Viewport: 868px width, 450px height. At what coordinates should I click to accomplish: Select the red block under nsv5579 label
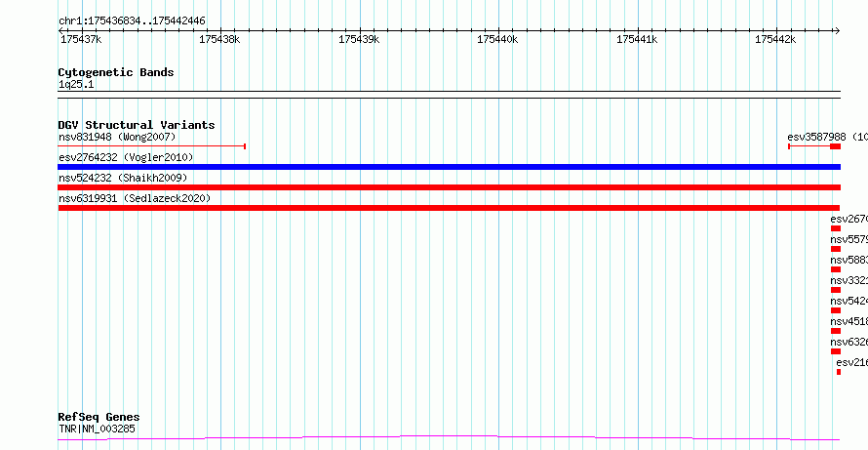pyautogui.click(x=836, y=249)
